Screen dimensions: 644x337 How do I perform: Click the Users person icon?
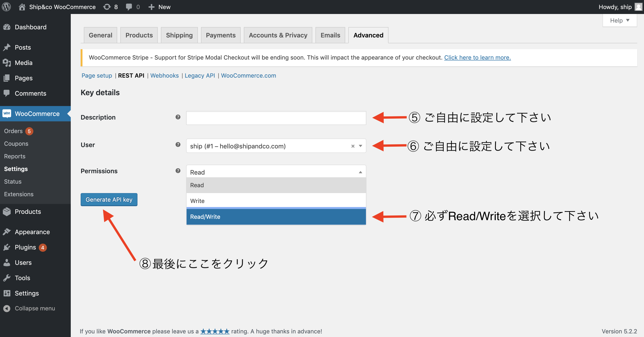tap(7, 263)
